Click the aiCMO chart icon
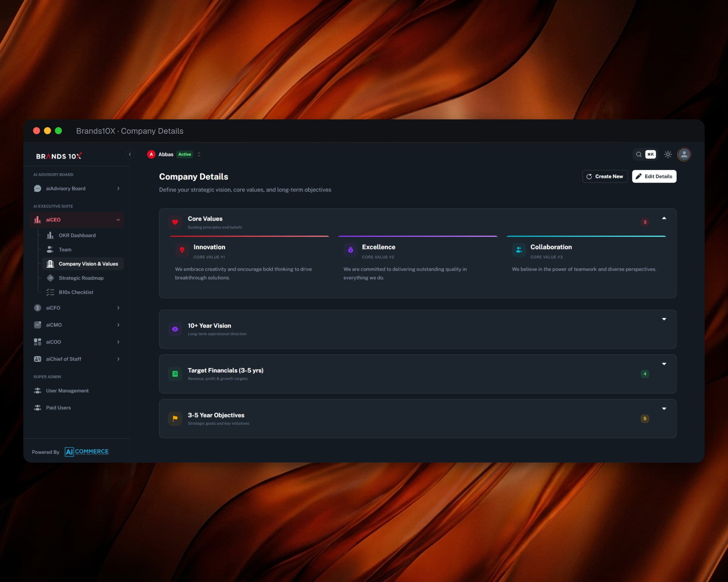The width and height of the screenshot is (728, 582). pyautogui.click(x=38, y=325)
